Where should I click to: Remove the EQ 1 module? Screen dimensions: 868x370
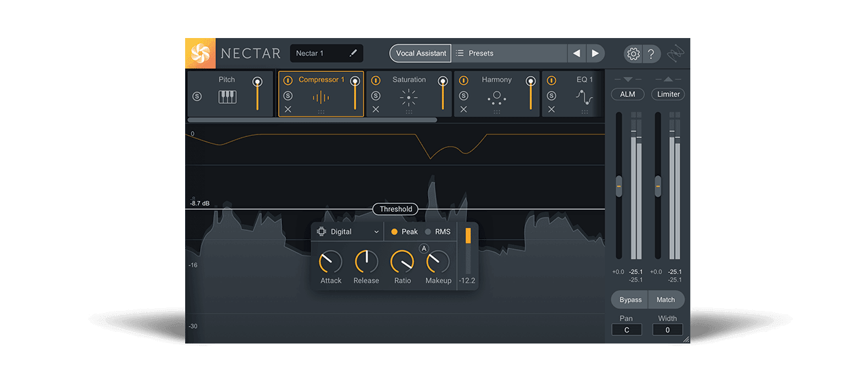pyautogui.click(x=551, y=109)
